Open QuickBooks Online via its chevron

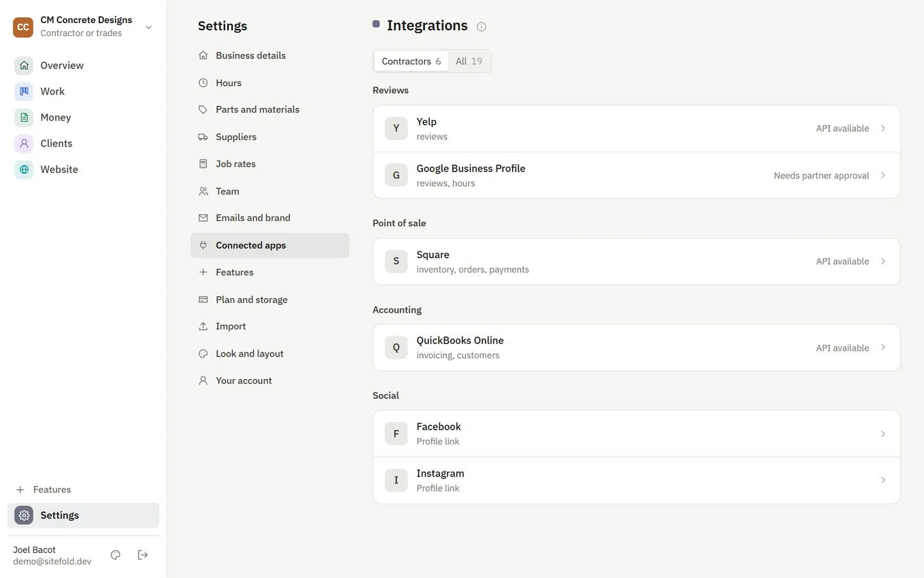tap(883, 347)
